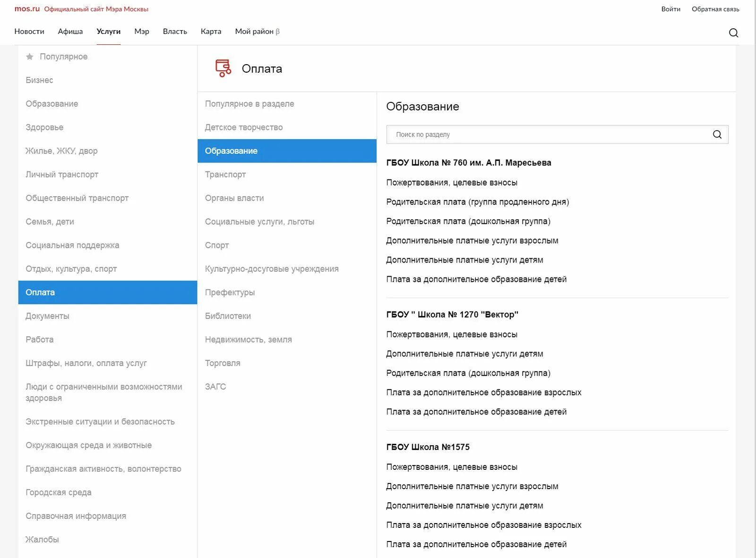The width and height of the screenshot is (756, 558).
Task: Select Экстренные ситуации и безопасность
Action: click(x=108, y=422)
